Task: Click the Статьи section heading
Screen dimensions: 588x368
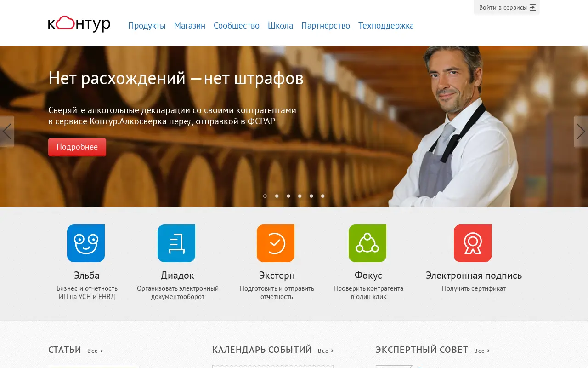Action: [x=65, y=350]
